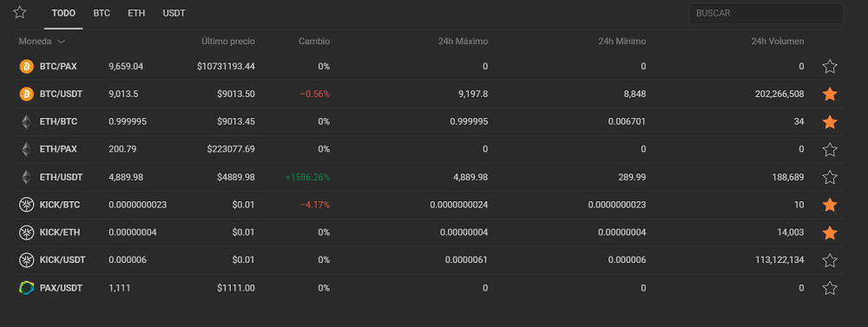The width and height of the screenshot is (868, 327).
Task: Focus the BUSCAR search field
Action: click(766, 13)
